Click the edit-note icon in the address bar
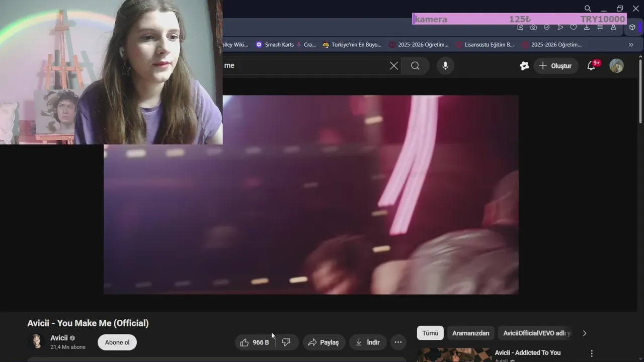This screenshot has height=362, width=644. (x=520, y=27)
